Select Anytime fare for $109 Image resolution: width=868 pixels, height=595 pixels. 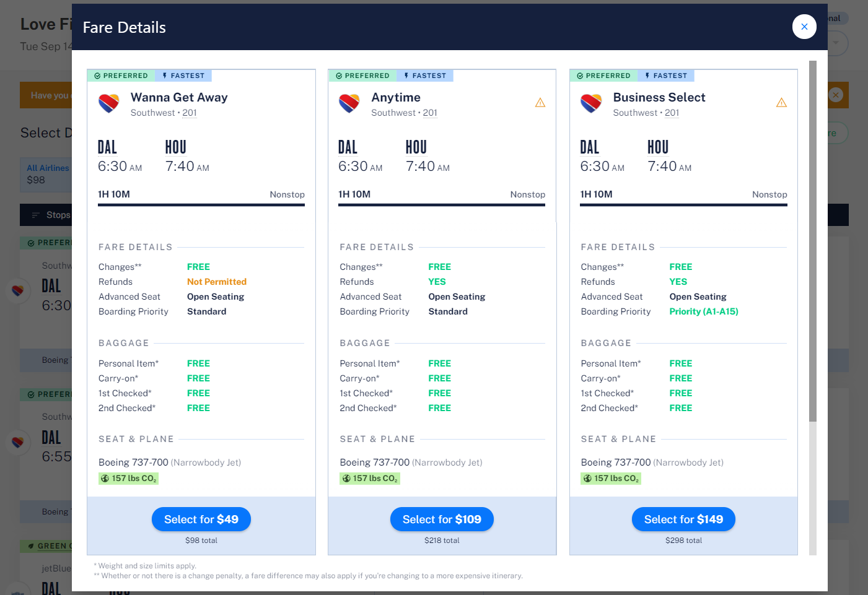click(442, 519)
